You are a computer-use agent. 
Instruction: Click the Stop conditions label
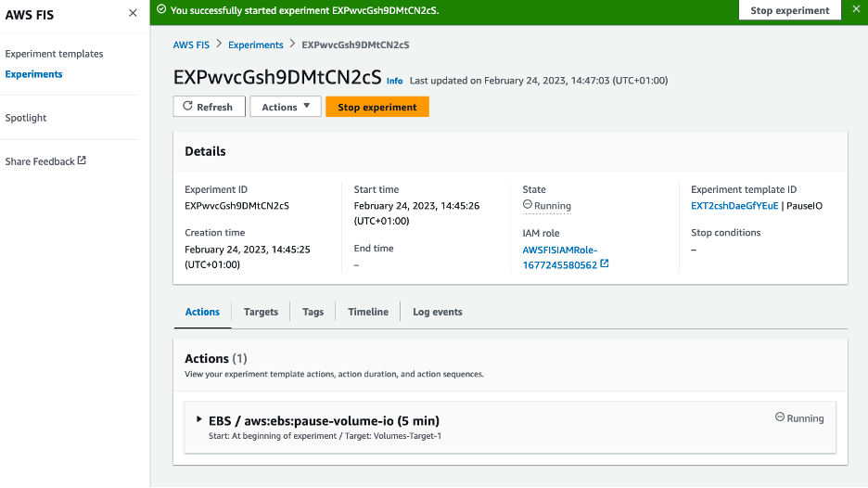726,233
